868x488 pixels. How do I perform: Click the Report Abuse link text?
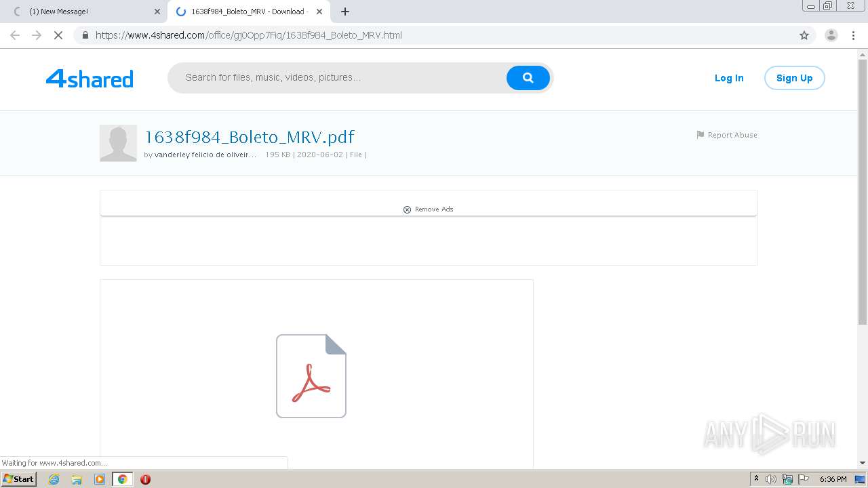click(x=732, y=135)
